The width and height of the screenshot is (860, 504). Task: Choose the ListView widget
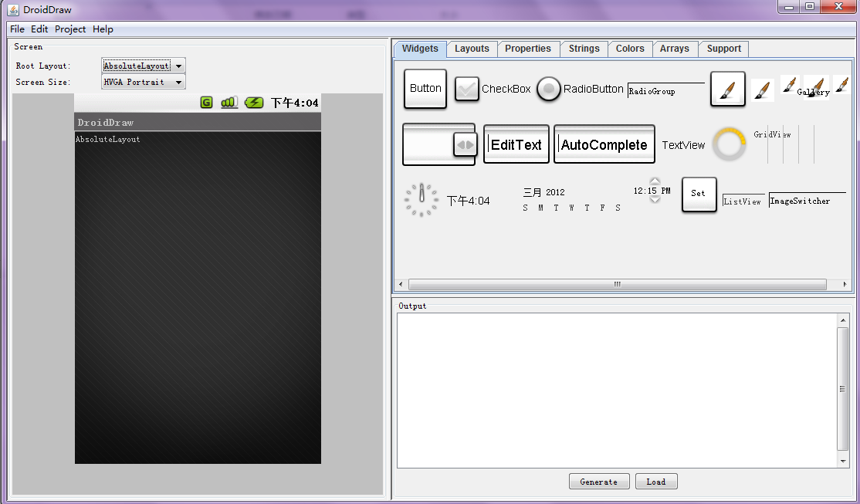pos(743,201)
